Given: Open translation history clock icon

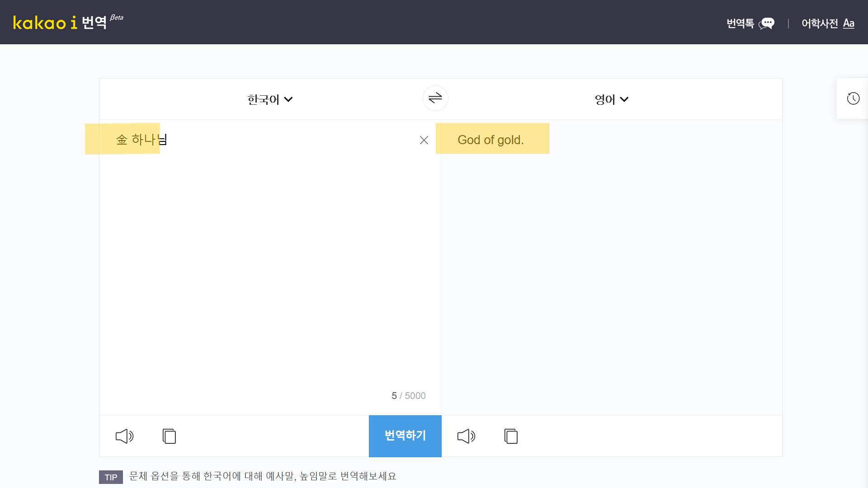Looking at the screenshot, I should point(853,99).
